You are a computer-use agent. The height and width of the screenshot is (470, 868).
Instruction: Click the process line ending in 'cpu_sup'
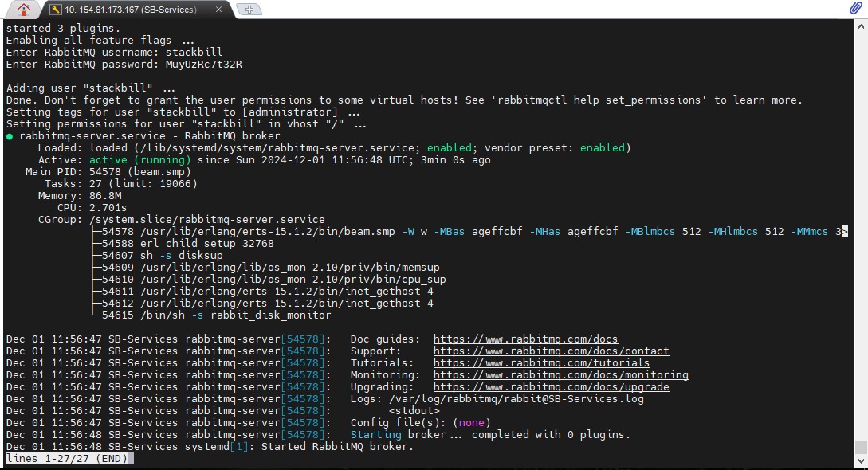(274, 280)
